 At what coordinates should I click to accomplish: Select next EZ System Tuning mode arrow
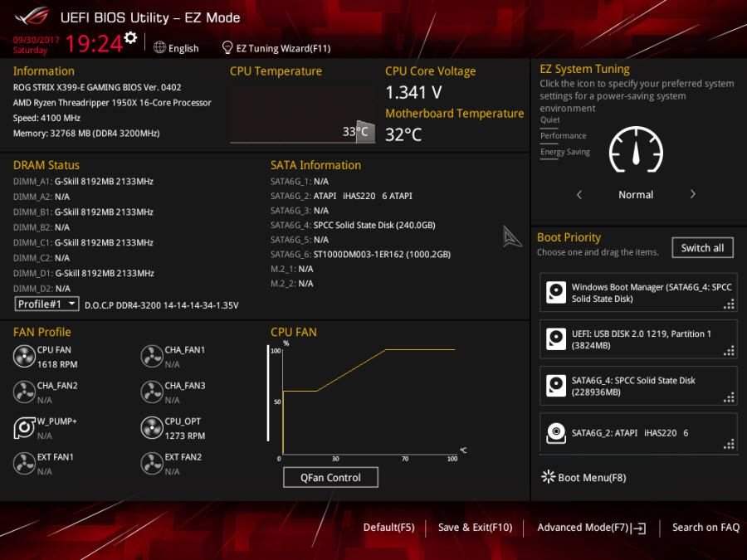[693, 194]
